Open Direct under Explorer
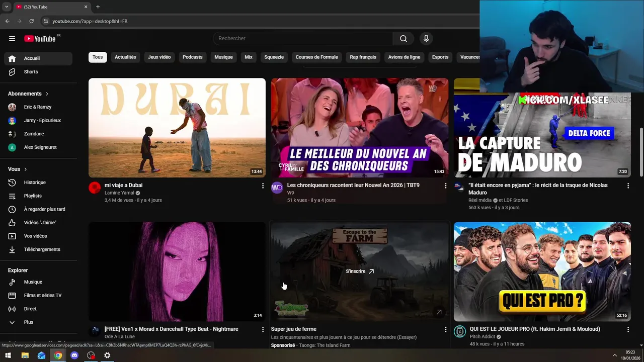Image resolution: width=644 pixels, height=362 pixels. pos(38,309)
